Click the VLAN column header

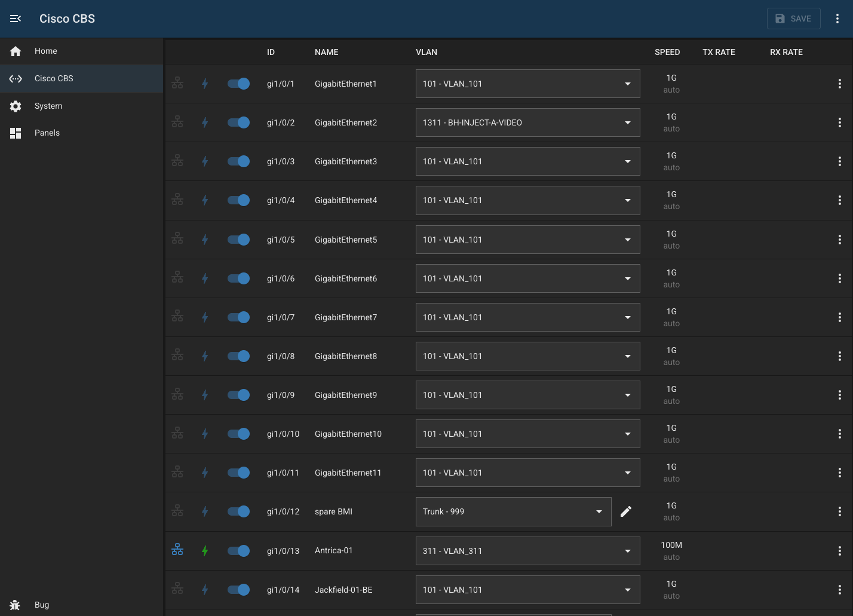click(x=426, y=52)
